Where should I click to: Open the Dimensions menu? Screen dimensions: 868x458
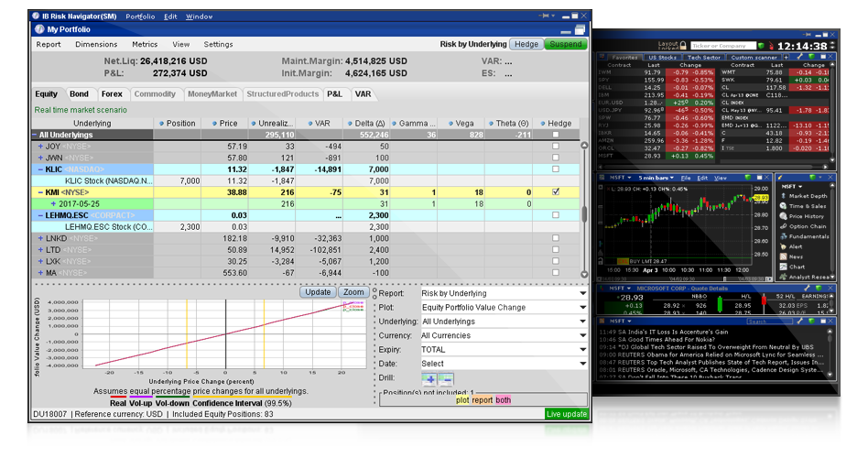[x=96, y=44]
